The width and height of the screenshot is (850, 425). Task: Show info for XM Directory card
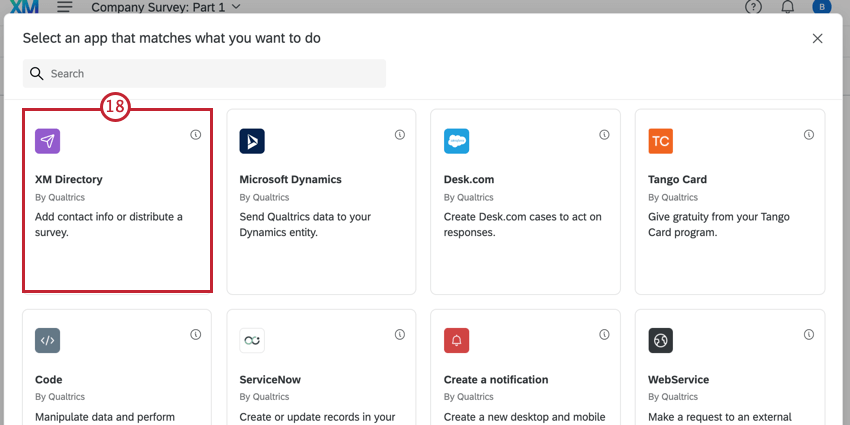tap(196, 134)
